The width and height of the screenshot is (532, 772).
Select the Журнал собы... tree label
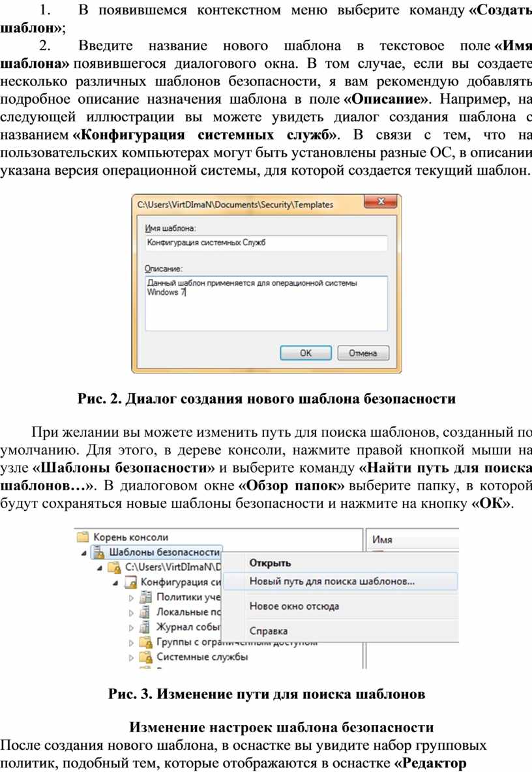188,627
